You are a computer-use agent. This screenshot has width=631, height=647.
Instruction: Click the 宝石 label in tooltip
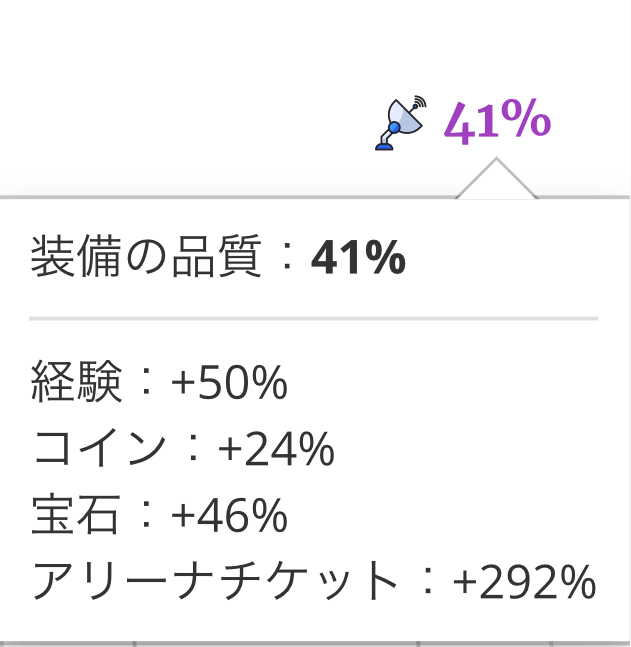click(76, 515)
